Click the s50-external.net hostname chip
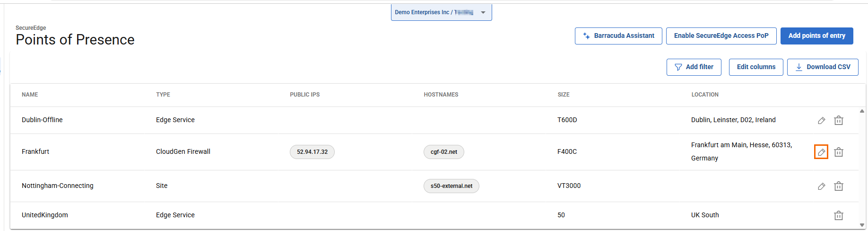The height and width of the screenshot is (231, 868). tap(451, 186)
